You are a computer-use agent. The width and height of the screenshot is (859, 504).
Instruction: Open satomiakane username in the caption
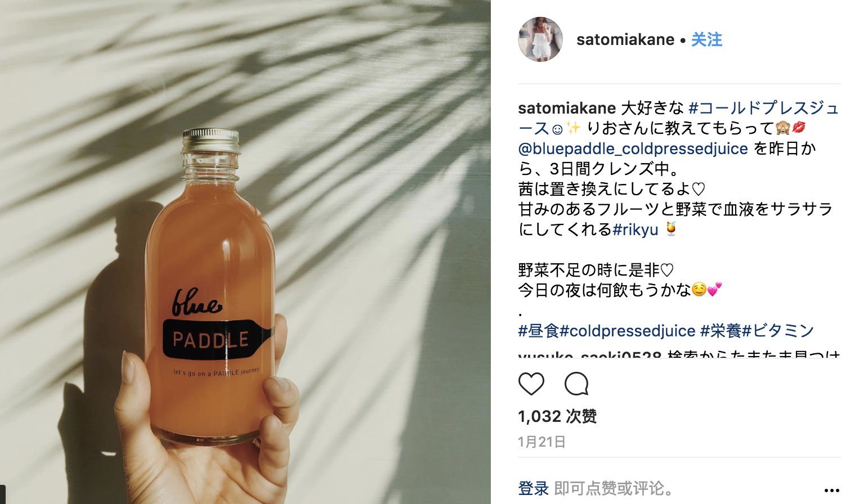[567, 108]
